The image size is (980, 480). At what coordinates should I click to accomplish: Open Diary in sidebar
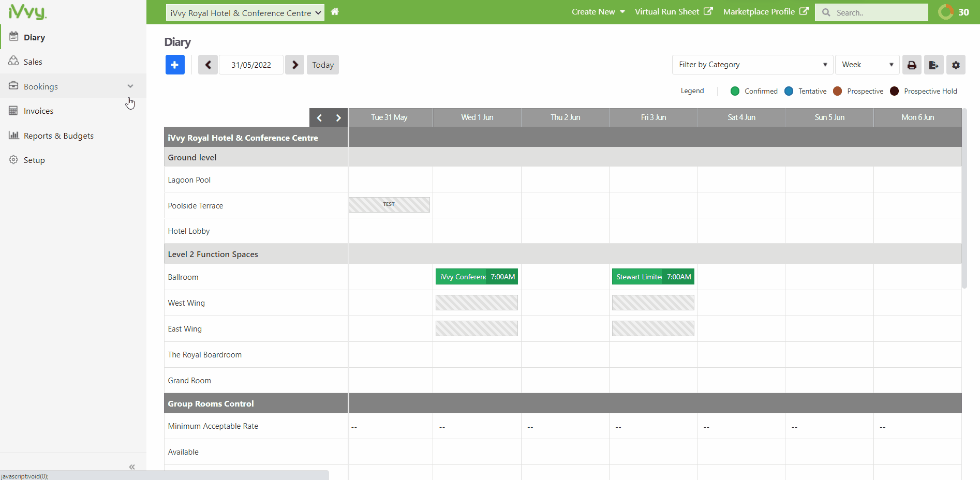pyautogui.click(x=34, y=37)
